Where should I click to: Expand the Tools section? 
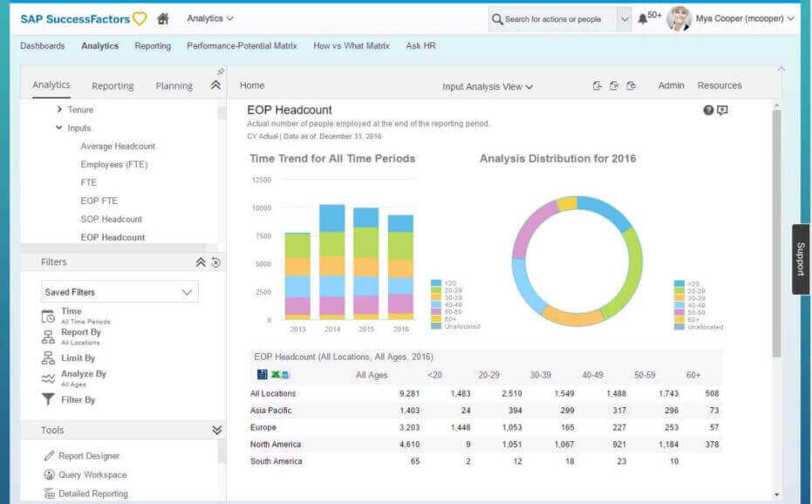[x=216, y=431]
